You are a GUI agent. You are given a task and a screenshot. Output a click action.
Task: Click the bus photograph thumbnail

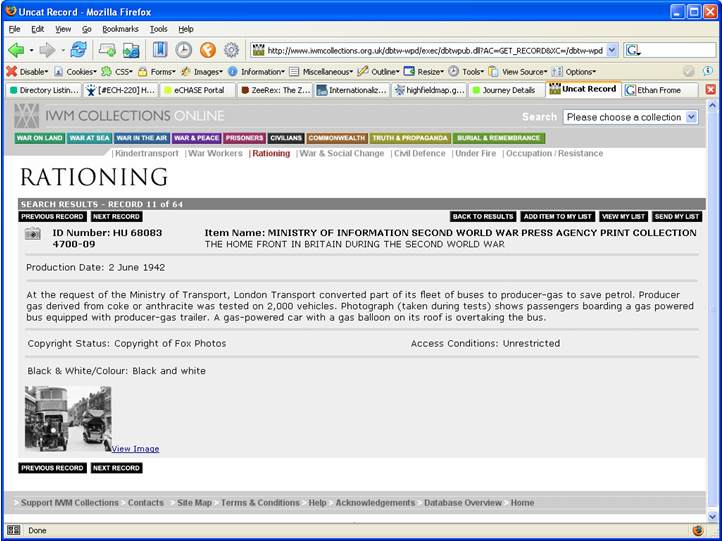(68, 419)
